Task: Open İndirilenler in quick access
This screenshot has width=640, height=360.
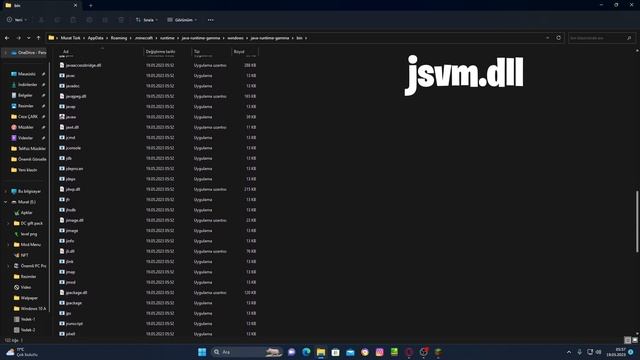Action: [27, 84]
